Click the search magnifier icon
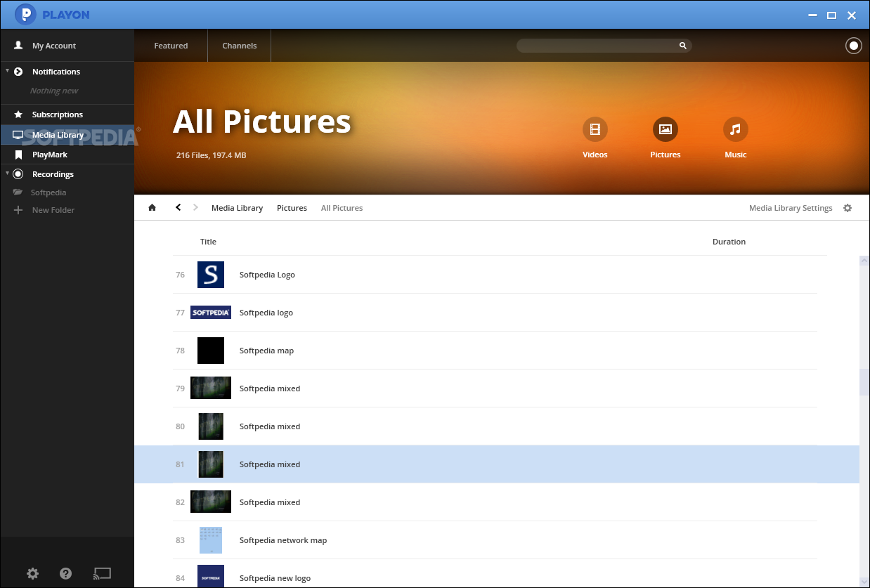 [x=682, y=46]
